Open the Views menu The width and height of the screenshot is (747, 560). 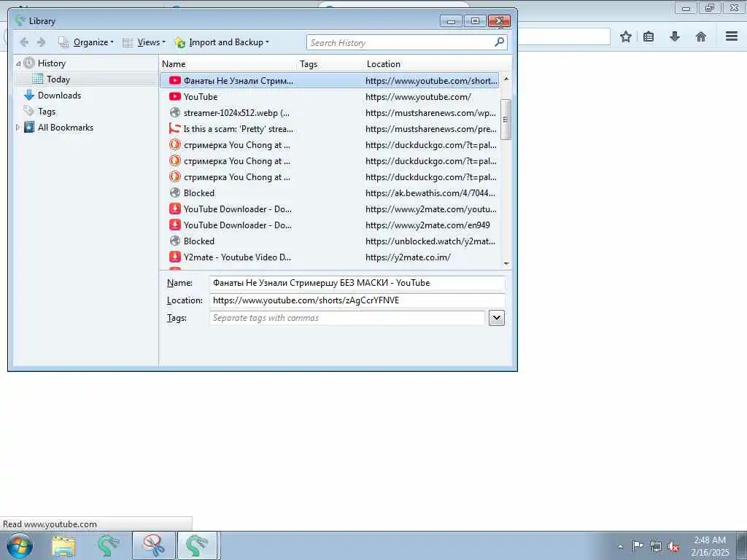[x=144, y=42]
